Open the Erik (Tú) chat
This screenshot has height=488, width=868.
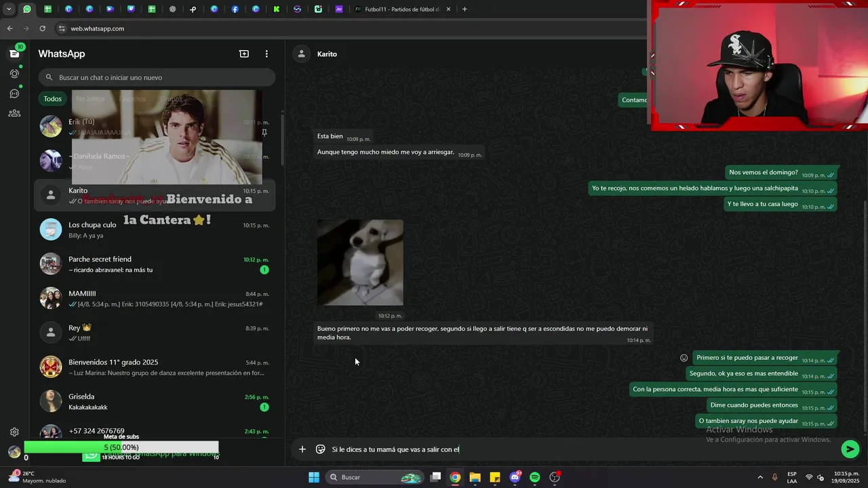pos(155,127)
